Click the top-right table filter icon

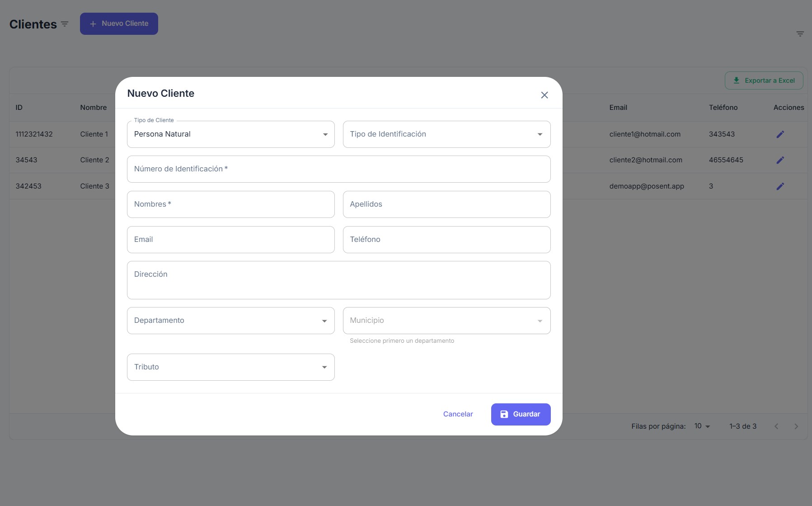pyautogui.click(x=800, y=34)
